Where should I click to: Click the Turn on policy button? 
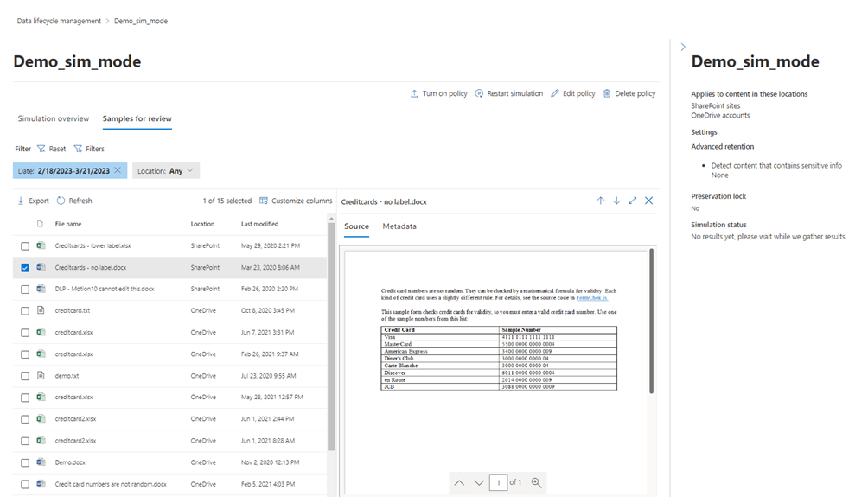(x=438, y=93)
